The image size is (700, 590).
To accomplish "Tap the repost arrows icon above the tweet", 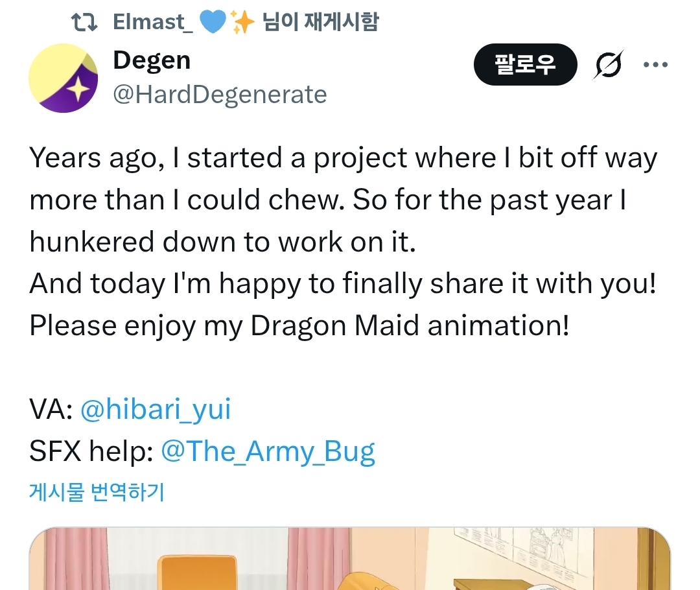I will point(84,23).
